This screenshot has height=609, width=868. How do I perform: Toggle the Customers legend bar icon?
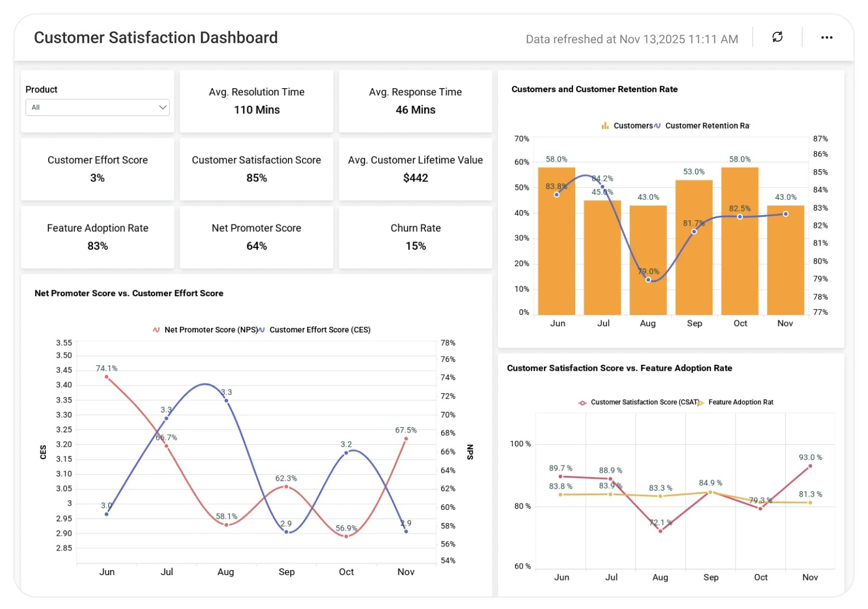coord(605,126)
